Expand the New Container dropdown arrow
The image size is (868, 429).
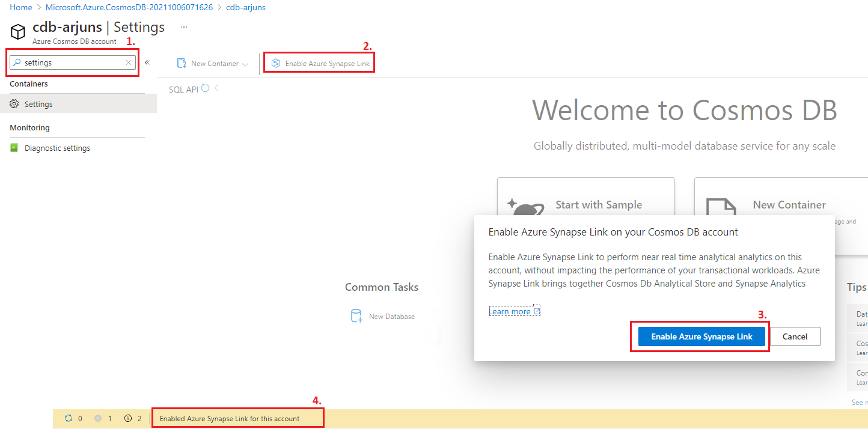[245, 64]
